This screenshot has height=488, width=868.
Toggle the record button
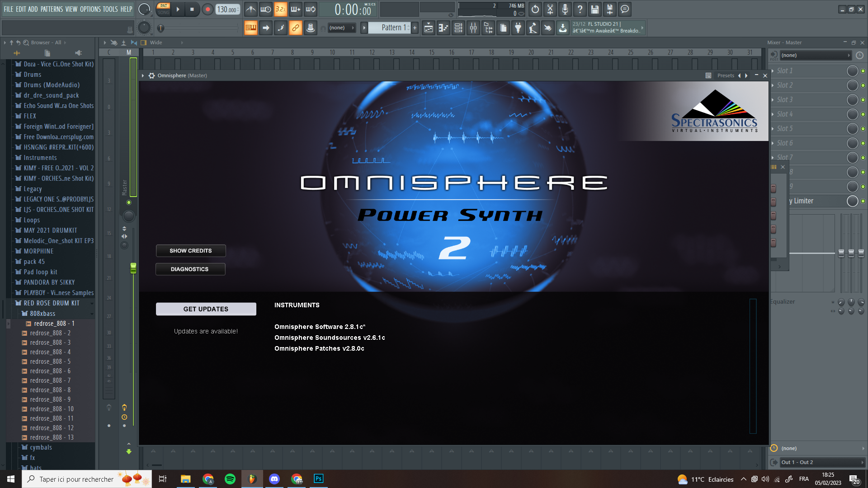208,9
